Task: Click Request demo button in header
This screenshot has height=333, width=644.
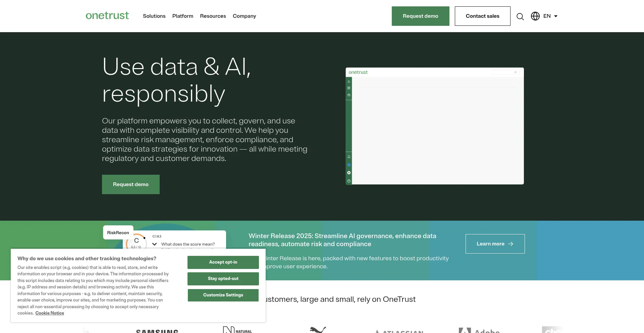Action: pyautogui.click(x=420, y=16)
